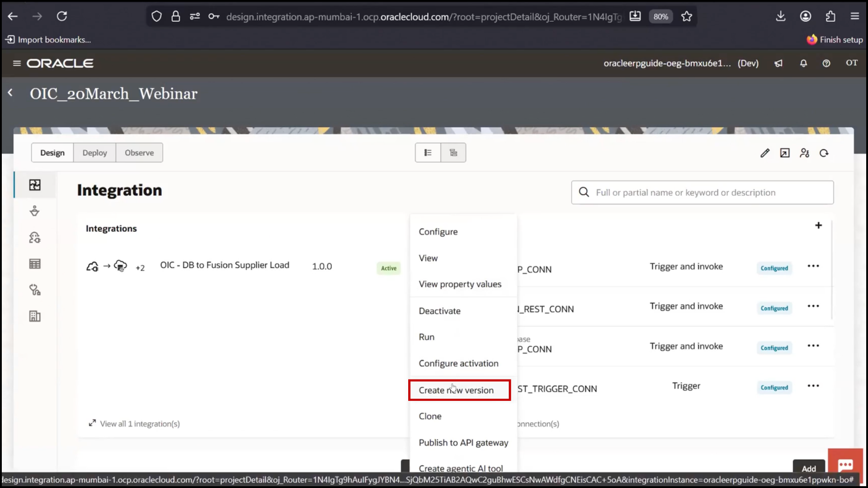Open the table-grid sidebar section icon
The width and height of the screenshot is (868, 488).
(35, 264)
